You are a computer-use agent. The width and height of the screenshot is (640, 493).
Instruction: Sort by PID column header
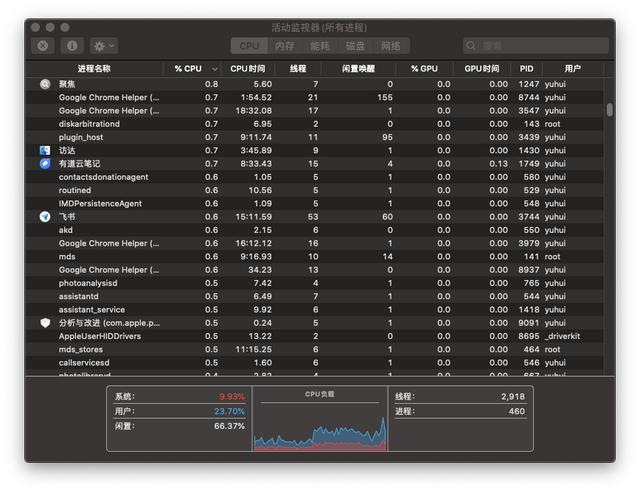(526, 69)
